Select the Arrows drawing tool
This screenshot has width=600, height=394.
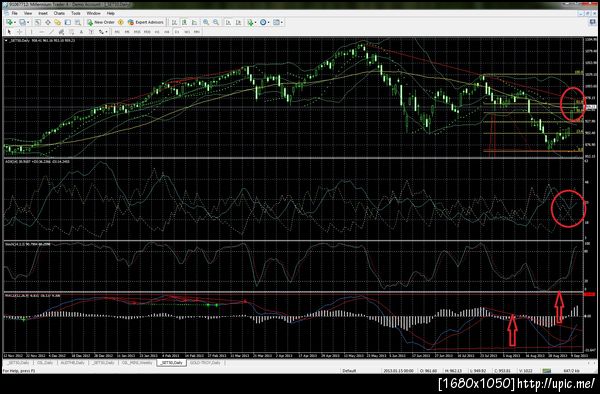pyautogui.click(x=101, y=32)
